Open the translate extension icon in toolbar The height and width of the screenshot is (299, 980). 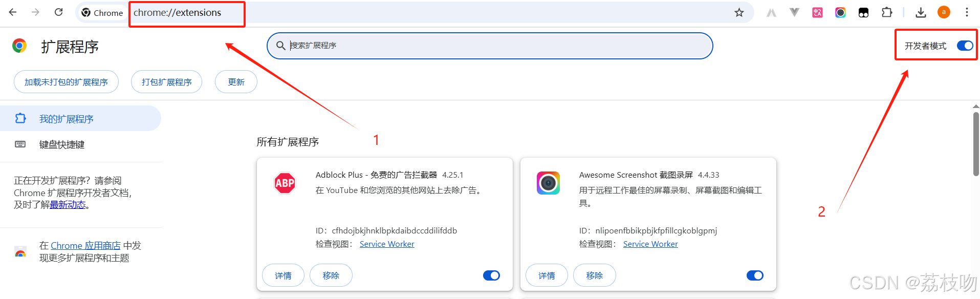(x=817, y=12)
